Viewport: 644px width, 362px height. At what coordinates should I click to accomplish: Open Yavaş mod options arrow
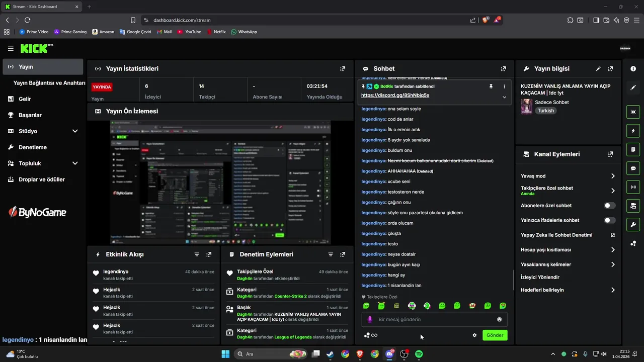pos(613,176)
